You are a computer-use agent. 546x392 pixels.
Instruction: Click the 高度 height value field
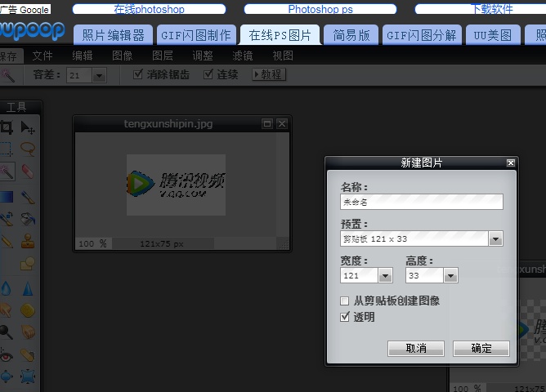[424, 276]
